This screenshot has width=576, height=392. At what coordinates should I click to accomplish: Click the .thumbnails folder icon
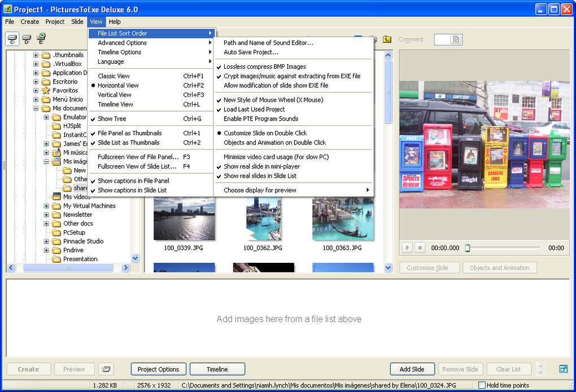46,55
